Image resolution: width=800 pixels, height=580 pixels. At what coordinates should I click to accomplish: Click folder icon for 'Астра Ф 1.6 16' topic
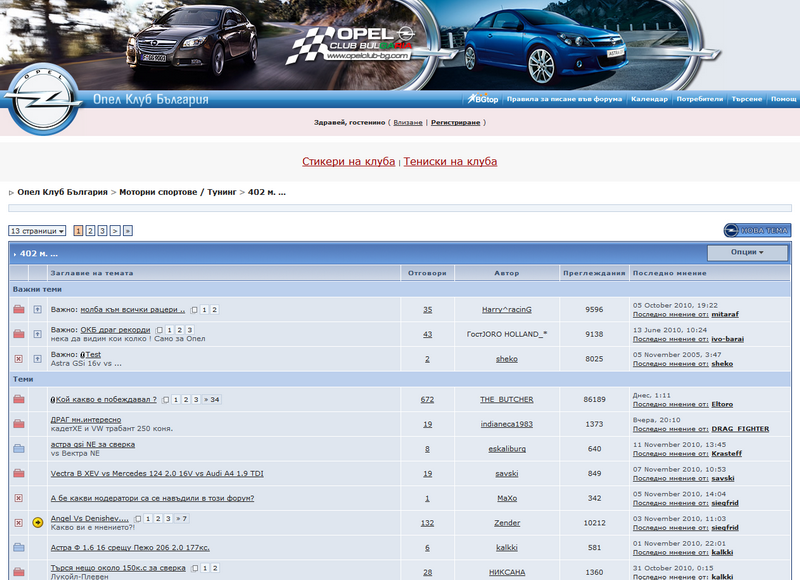point(19,547)
